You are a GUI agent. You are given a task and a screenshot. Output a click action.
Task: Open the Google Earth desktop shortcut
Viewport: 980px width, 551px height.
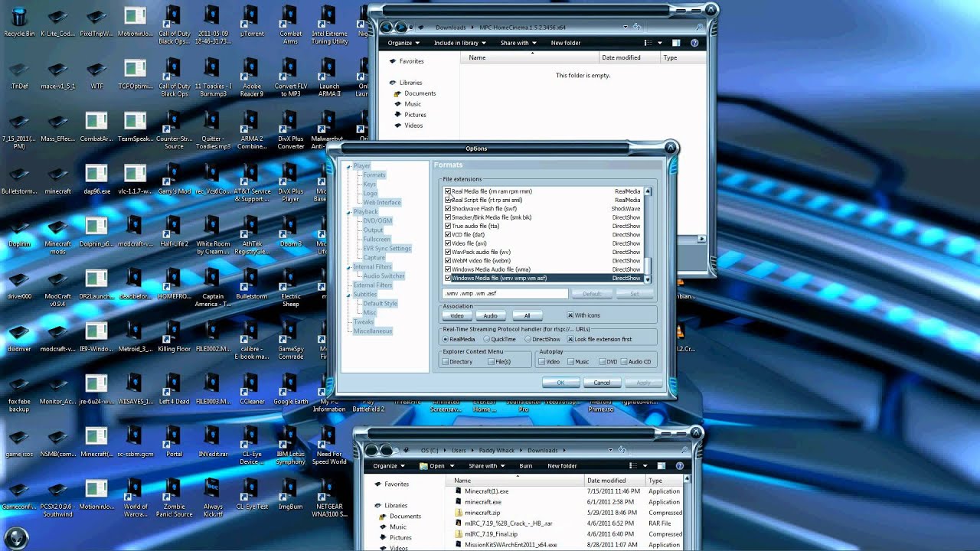click(x=290, y=389)
